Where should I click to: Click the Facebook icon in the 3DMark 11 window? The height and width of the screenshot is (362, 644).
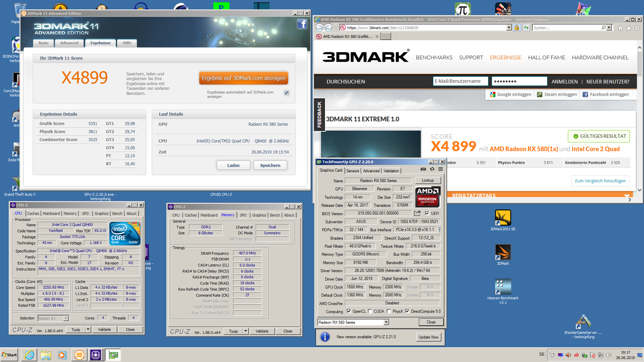click(x=302, y=24)
